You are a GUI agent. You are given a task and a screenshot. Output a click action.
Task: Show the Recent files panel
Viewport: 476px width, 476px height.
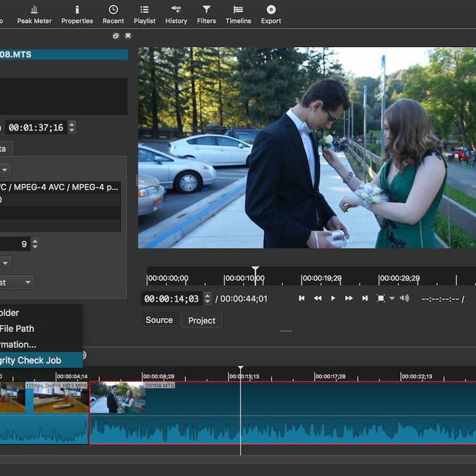(x=113, y=14)
